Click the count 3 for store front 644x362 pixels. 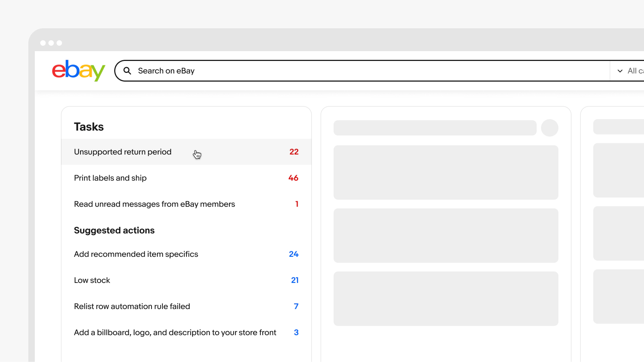[x=296, y=332]
